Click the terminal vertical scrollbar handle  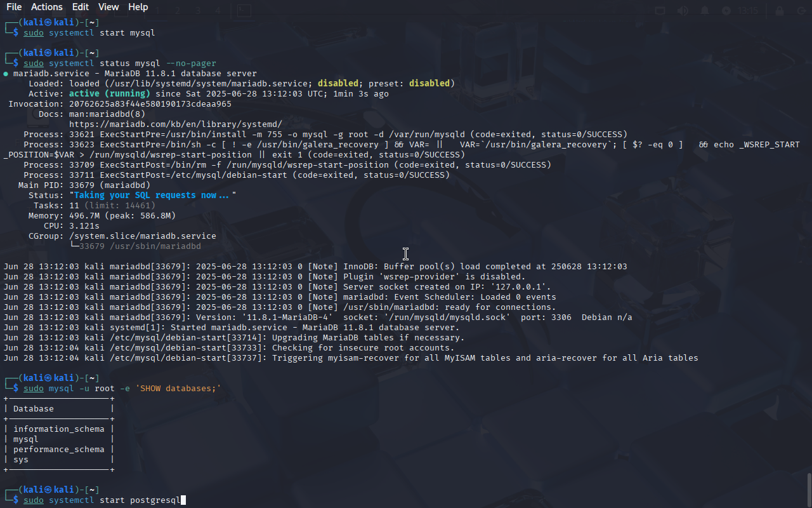click(x=809, y=489)
